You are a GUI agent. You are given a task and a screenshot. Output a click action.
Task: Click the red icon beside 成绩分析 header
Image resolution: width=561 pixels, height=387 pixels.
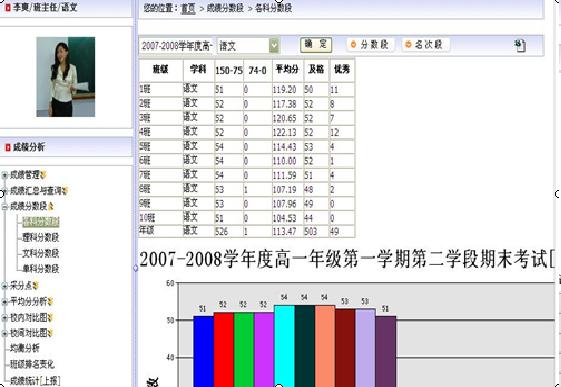point(8,147)
